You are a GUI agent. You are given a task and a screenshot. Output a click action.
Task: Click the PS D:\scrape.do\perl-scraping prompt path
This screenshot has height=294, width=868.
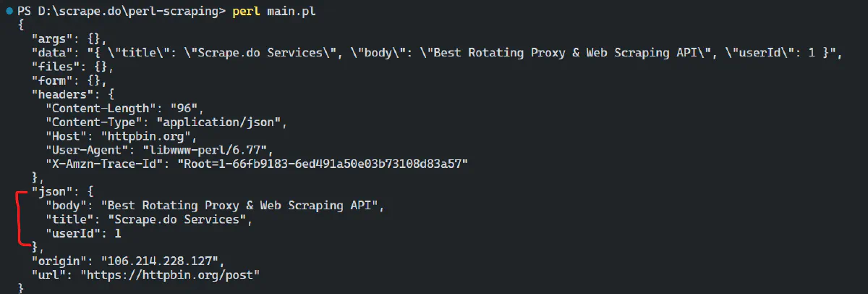click(x=121, y=12)
